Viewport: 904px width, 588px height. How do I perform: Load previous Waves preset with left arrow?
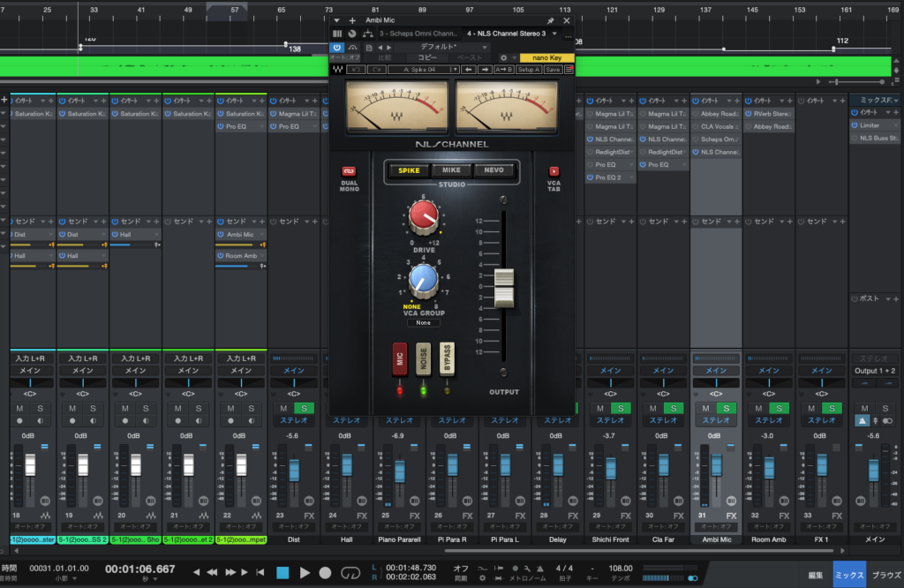coord(469,69)
